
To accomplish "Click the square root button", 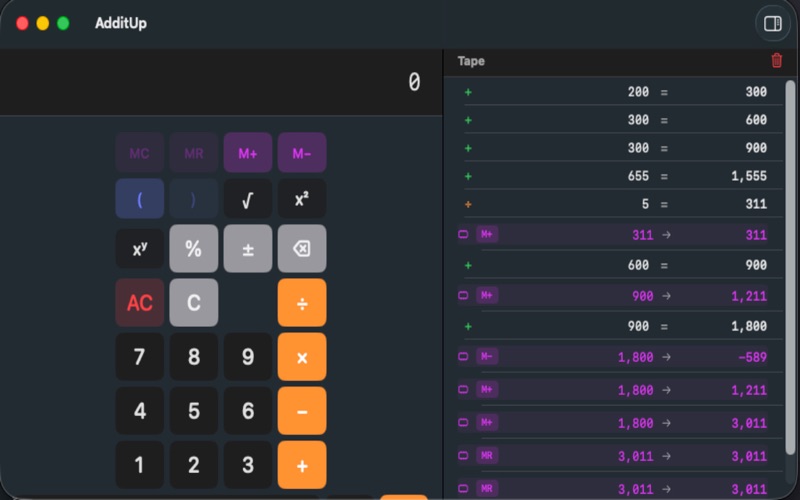I will pos(247,199).
